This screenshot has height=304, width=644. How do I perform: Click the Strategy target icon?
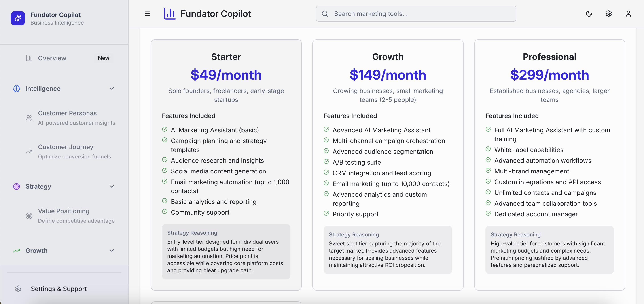point(17,186)
